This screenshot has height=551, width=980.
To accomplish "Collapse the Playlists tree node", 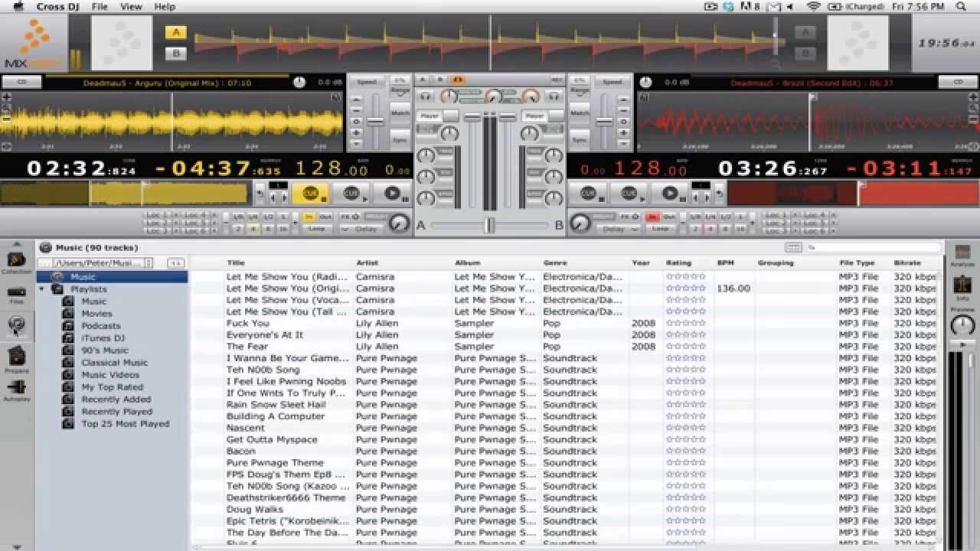I will (42, 289).
